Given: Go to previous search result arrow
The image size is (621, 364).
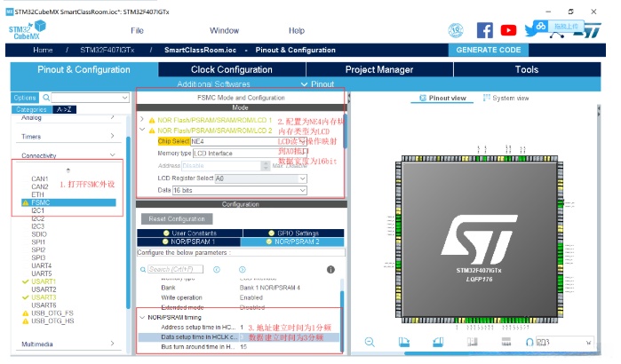Looking at the screenshot, I should pos(217,269).
